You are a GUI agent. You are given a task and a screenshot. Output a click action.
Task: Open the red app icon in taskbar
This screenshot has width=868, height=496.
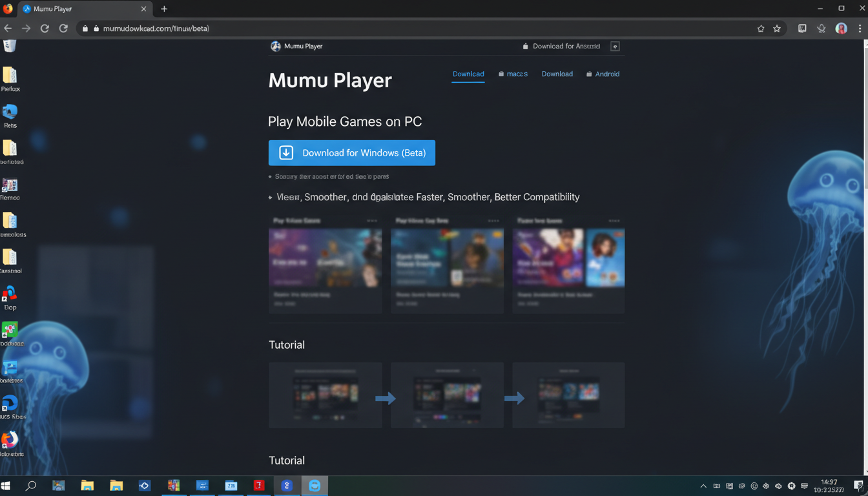(259, 486)
